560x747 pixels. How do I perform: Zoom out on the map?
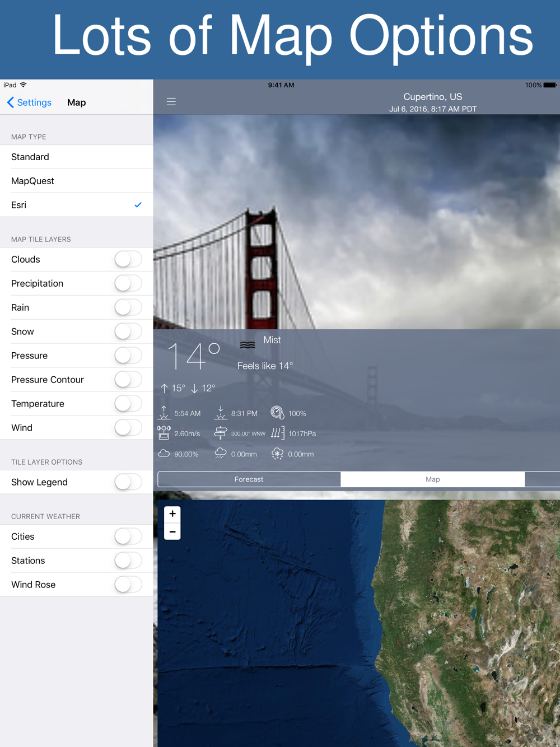pos(172,531)
